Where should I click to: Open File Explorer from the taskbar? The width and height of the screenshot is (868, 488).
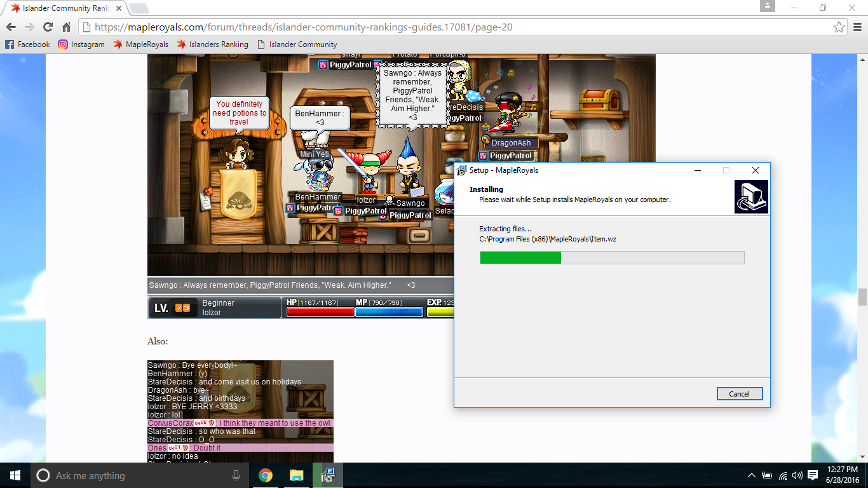click(297, 475)
